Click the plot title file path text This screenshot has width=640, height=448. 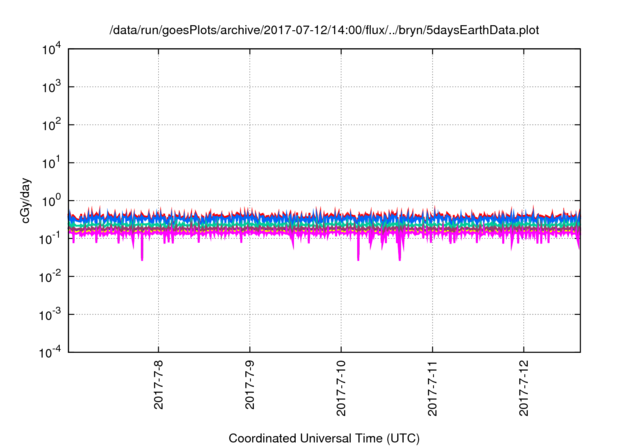pyautogui.click(x=324, y=30)
